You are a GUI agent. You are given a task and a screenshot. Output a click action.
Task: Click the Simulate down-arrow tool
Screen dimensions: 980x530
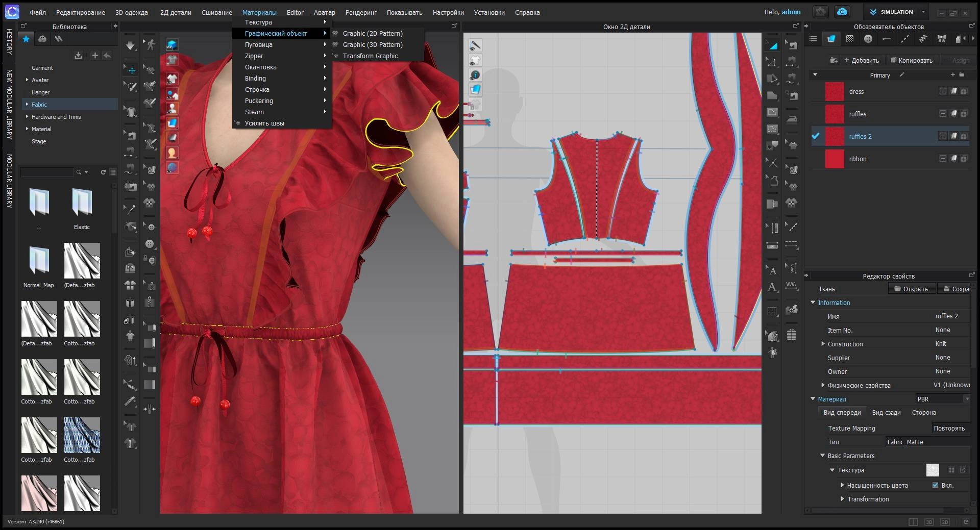click(130, 46)
